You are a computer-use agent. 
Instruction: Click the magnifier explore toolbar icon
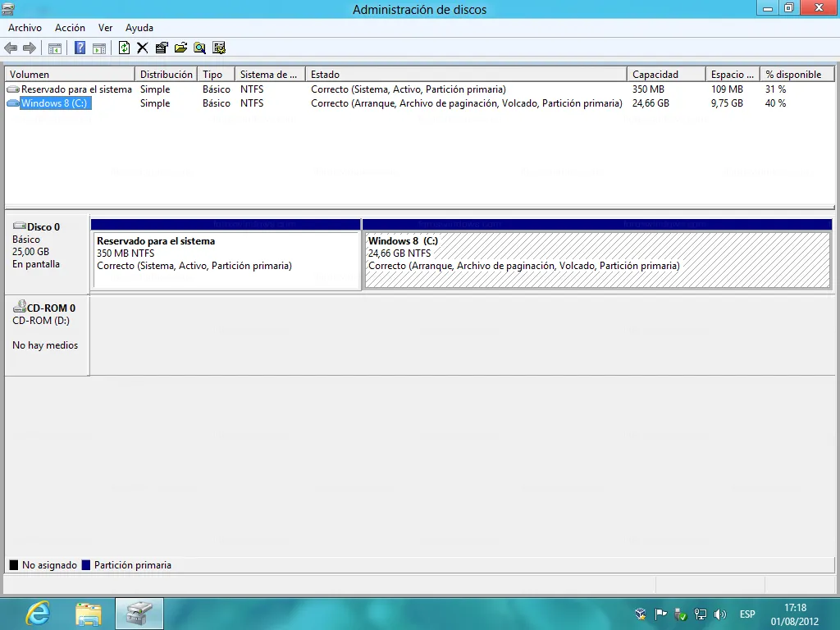(x=200, y=48)
